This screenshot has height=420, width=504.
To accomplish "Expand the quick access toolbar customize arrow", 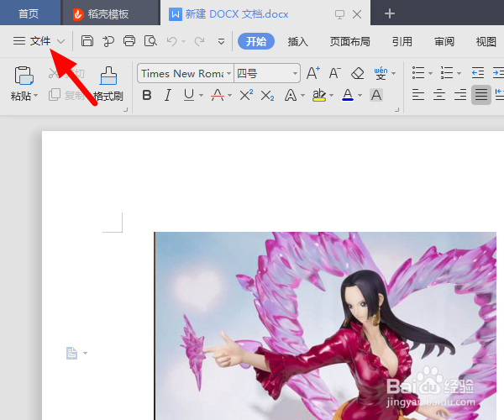I will point(221,41).
